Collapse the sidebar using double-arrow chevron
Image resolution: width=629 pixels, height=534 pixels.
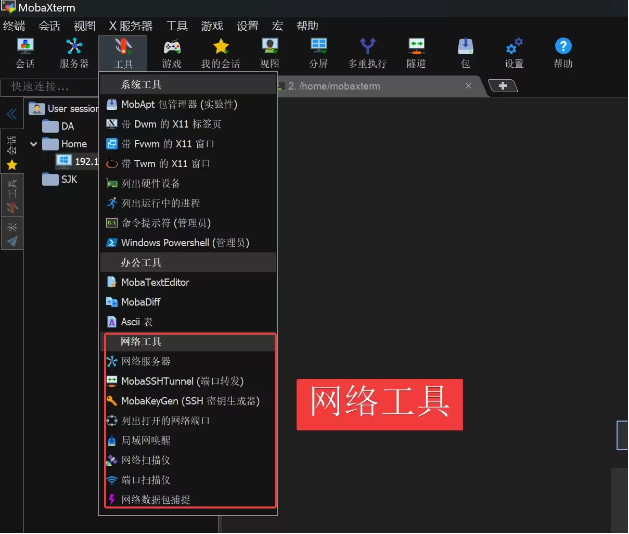pyautogui.click(x=12, y=114)
